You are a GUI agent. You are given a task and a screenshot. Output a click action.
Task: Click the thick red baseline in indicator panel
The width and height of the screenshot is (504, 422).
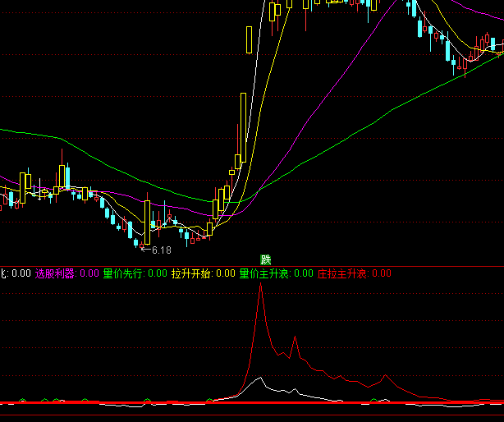point(164,402)
